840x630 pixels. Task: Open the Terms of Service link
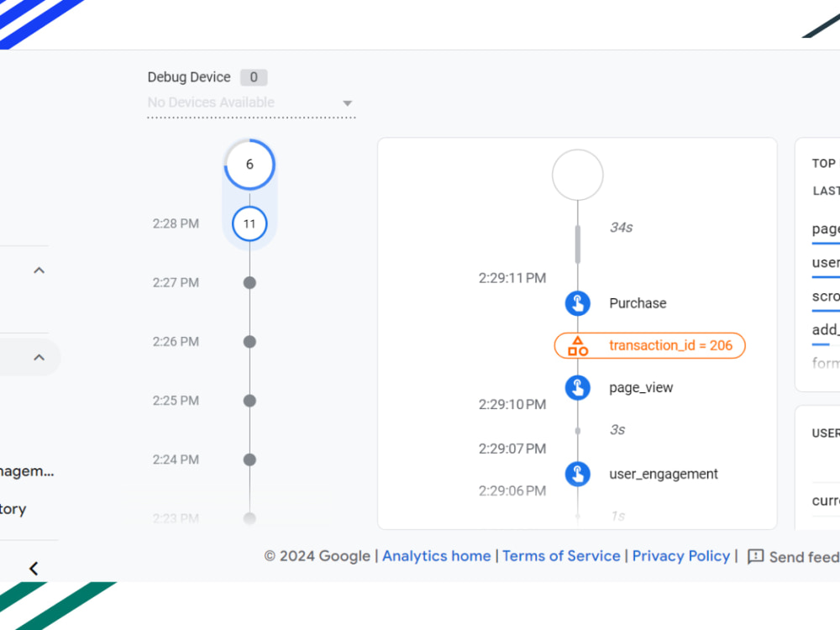pos(561,556)
